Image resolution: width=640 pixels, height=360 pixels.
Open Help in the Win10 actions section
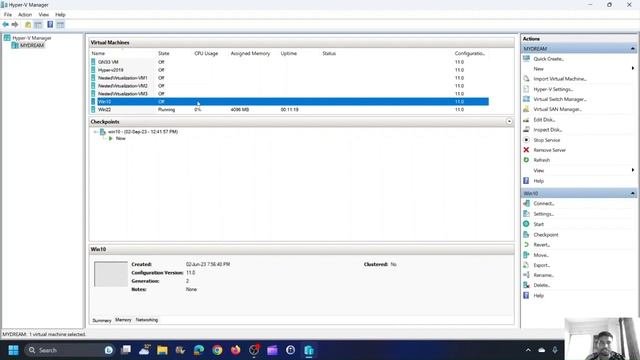pos(538,296)
